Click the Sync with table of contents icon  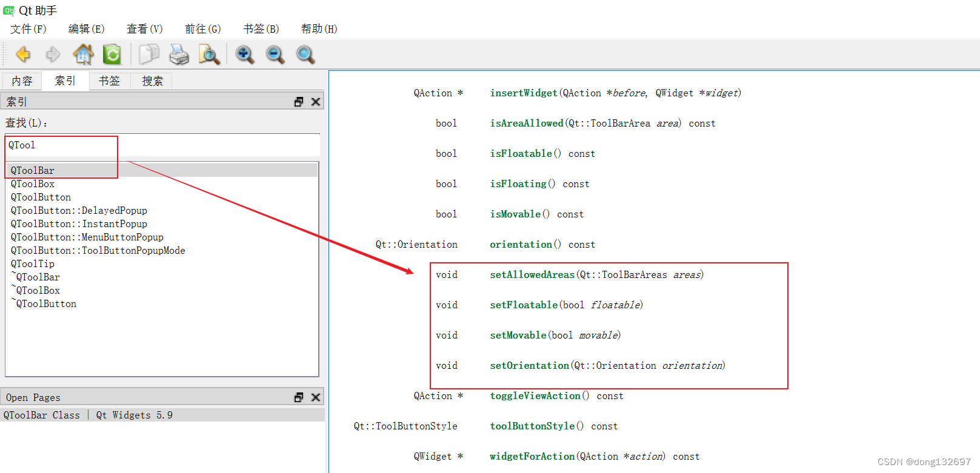pyautogui.click(x=112, y=55)
